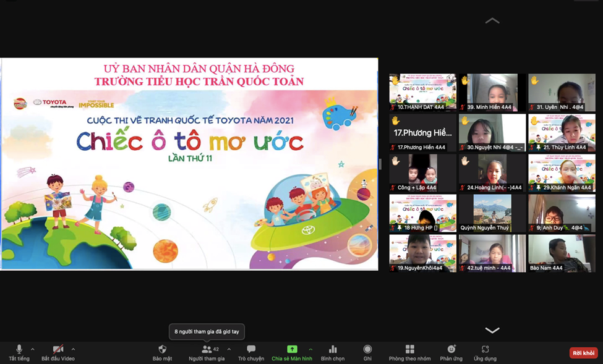603x364 pixels.
Task: Click 'LẦN THỨ 11' text on the slide
Action: (x=190, y=158)
